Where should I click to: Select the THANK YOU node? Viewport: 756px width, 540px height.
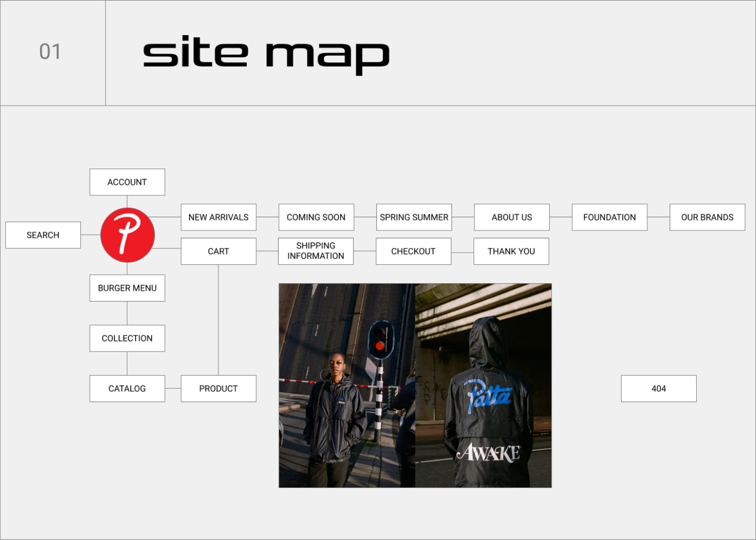tap(511, 251)
